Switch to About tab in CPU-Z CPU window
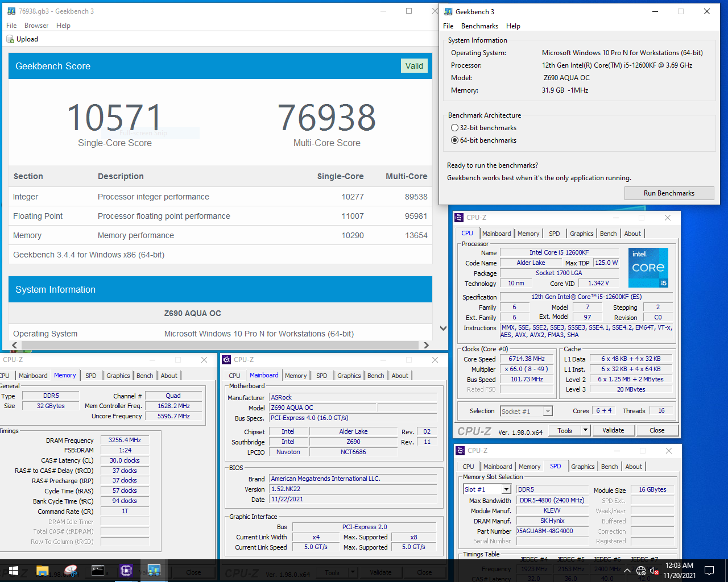The height and width of the screenshot is (582, 728). pos(632,234)
